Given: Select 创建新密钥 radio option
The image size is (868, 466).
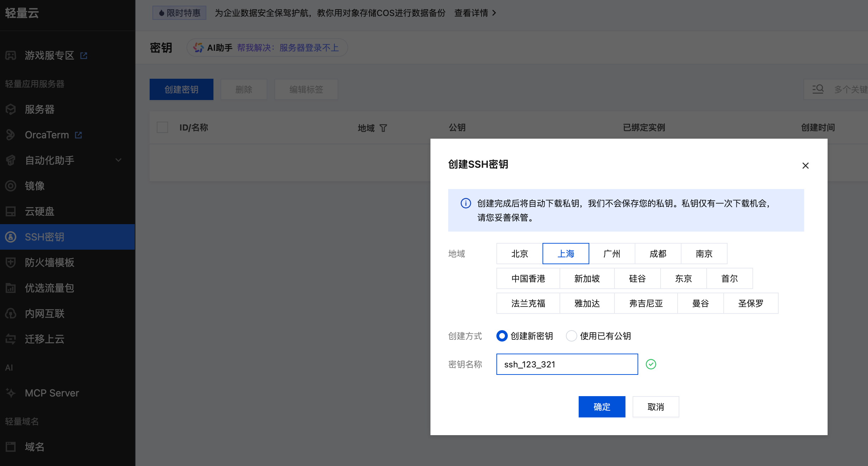Looking at the screenshot, I should point(502,336).
